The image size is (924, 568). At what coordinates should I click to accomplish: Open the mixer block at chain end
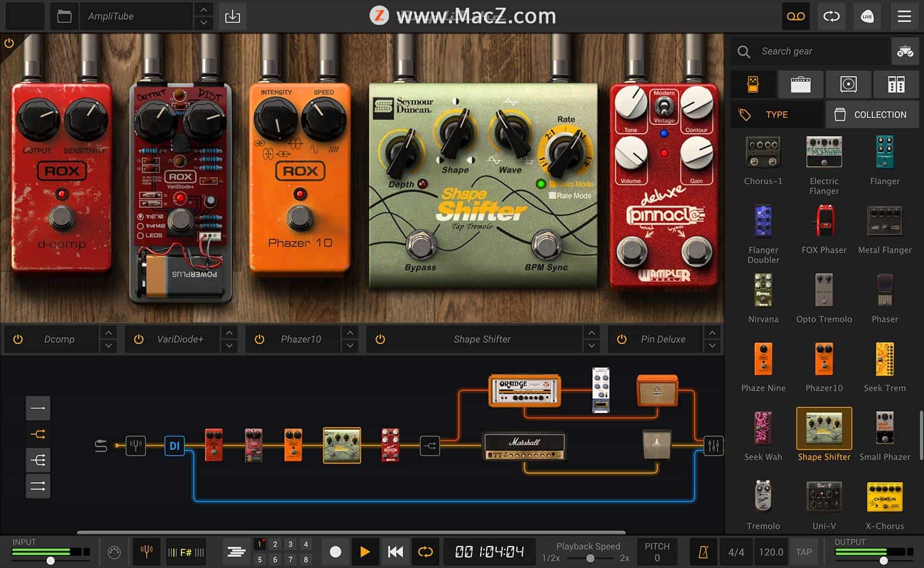(714, 445)
